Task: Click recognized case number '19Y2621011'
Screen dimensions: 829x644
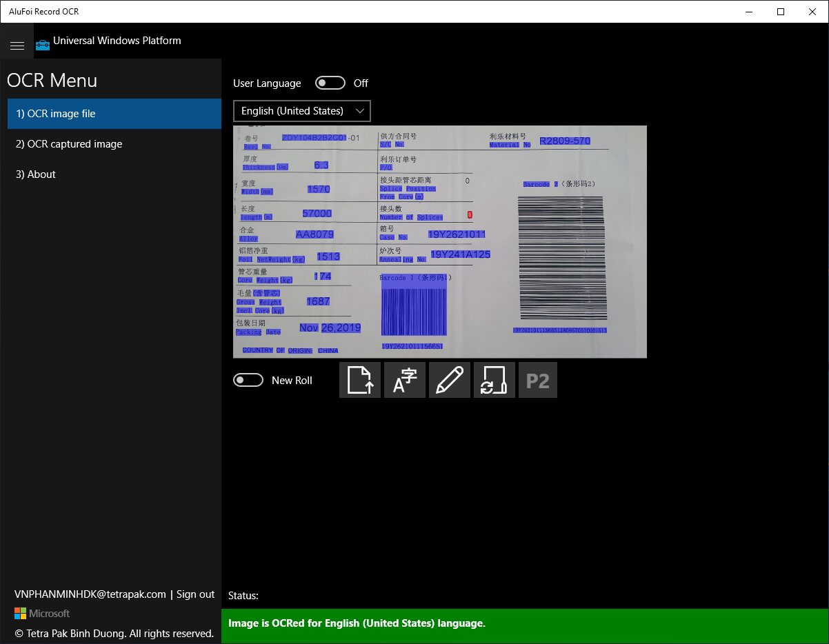Action: click(x=457, y=234)
